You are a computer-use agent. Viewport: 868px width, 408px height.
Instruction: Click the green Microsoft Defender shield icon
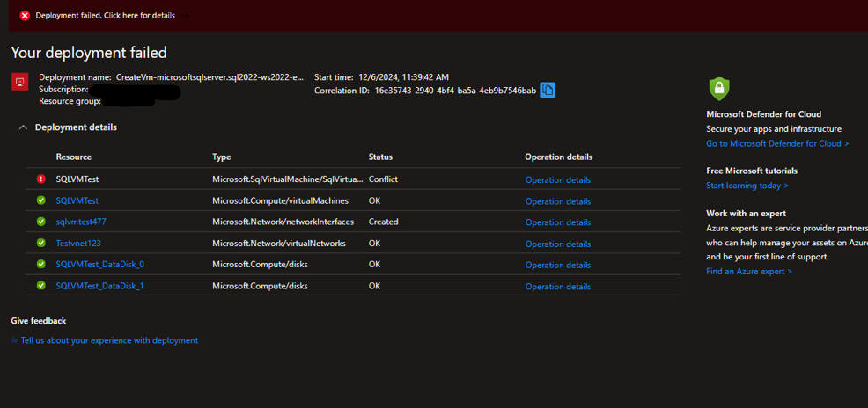point(719,89)
